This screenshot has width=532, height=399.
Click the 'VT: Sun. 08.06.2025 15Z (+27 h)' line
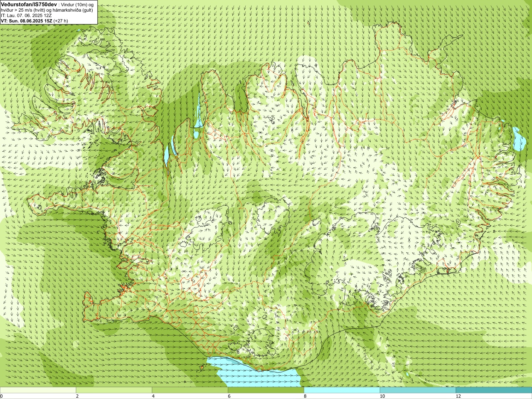34,21
